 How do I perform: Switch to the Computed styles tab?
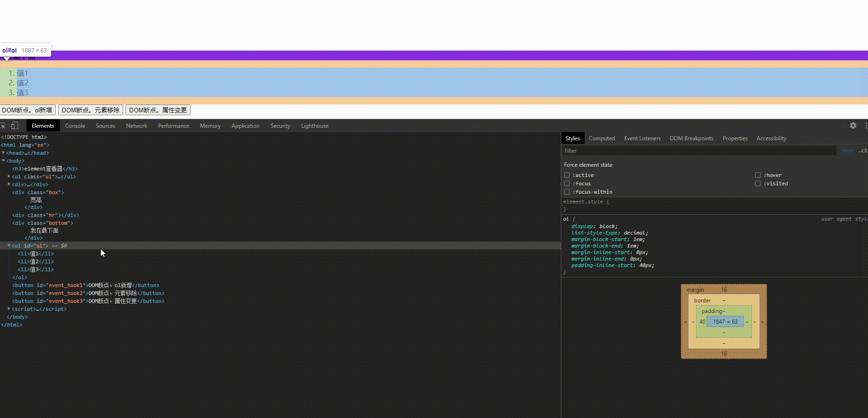[601, 138]
